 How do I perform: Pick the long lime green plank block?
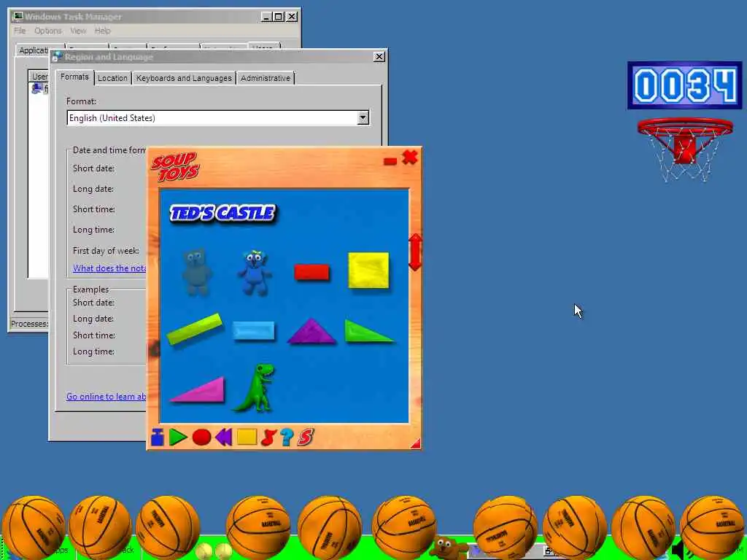coord(194,329)
